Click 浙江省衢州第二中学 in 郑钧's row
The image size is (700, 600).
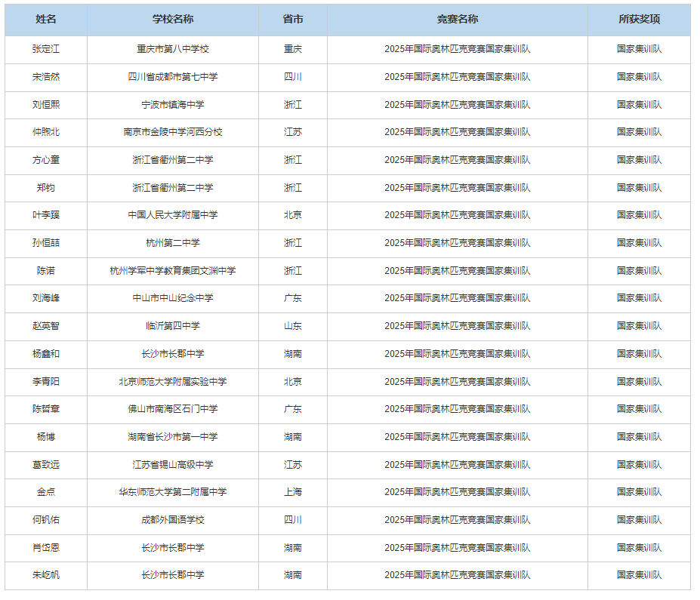[x=173, y=188]
